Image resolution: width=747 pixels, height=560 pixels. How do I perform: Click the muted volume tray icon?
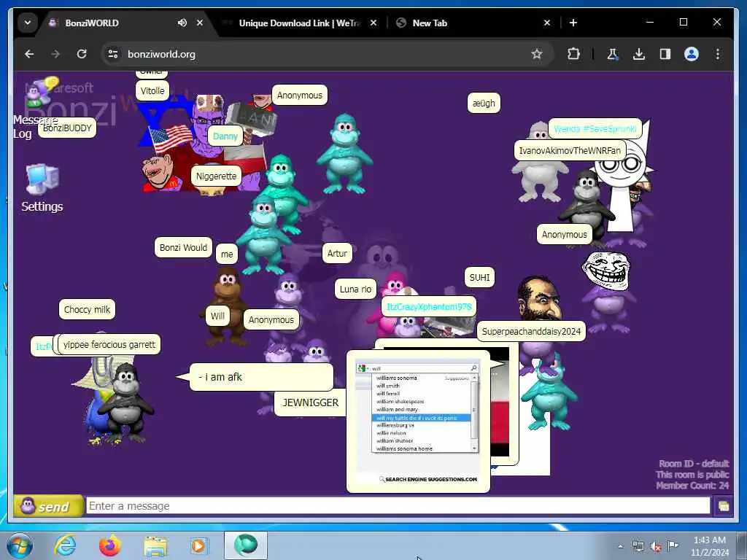click(656, 546)
